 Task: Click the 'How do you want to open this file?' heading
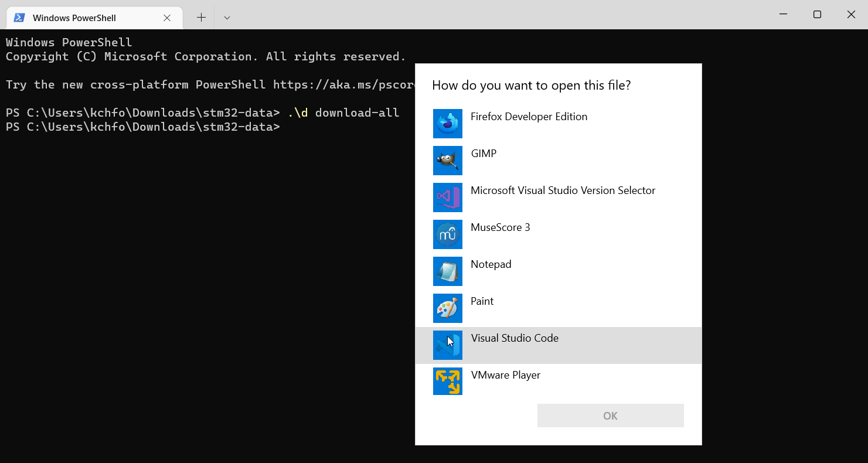tap(531, 85)
